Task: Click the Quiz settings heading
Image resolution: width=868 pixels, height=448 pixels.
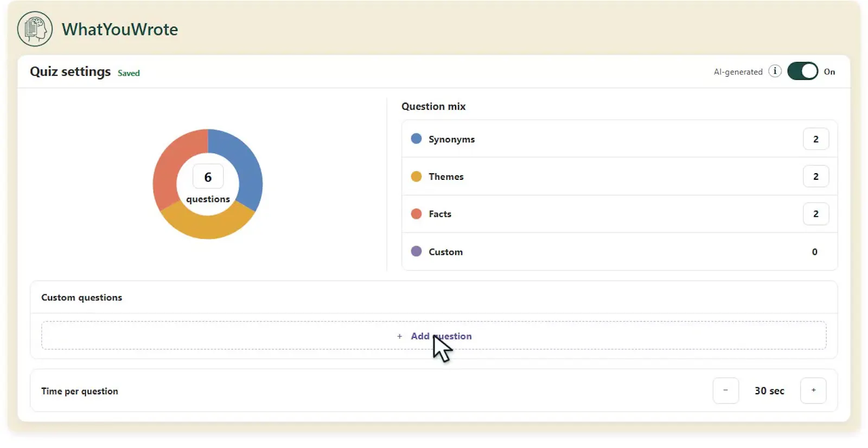Action: [x=70, y=72]
